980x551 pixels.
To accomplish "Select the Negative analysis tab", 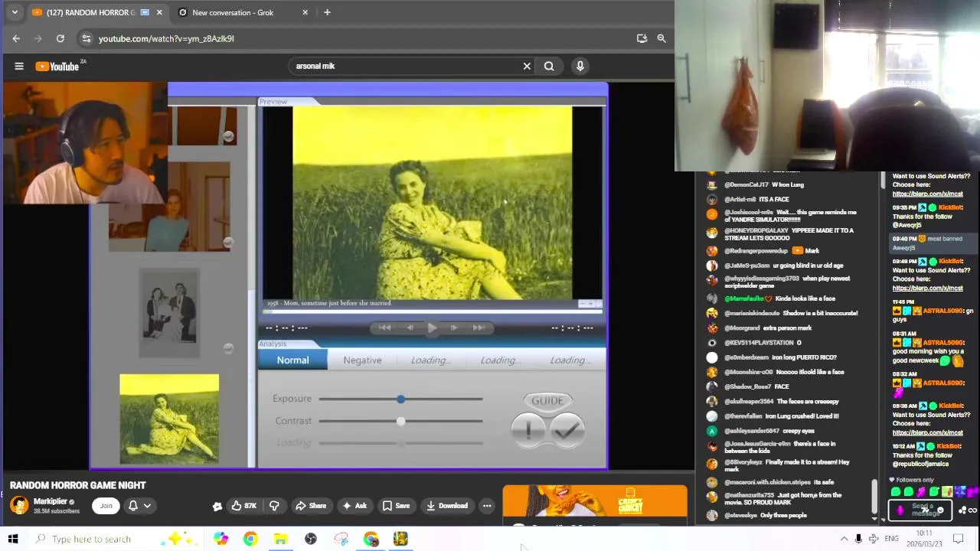I will [362, 360].
